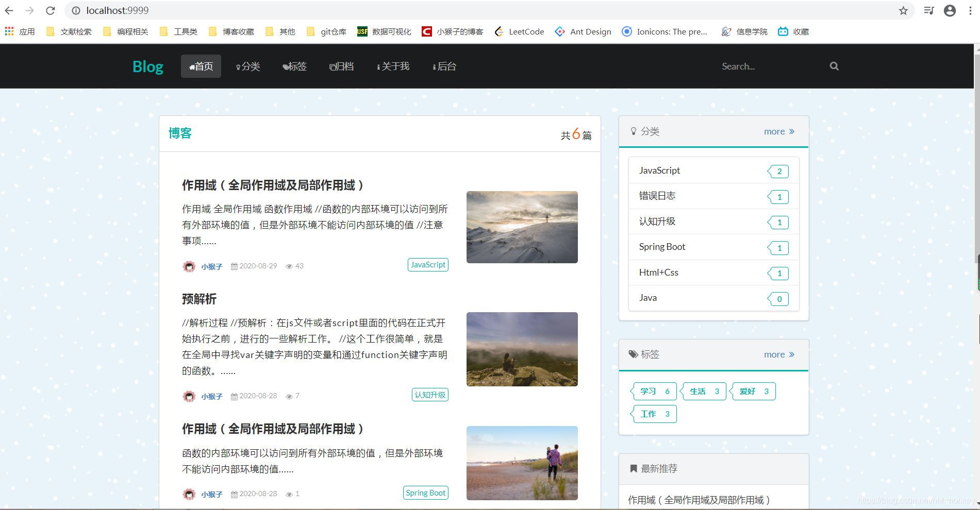
Task: Click the lightbulb icon on 分类 panel header
Action: [634, 131]
